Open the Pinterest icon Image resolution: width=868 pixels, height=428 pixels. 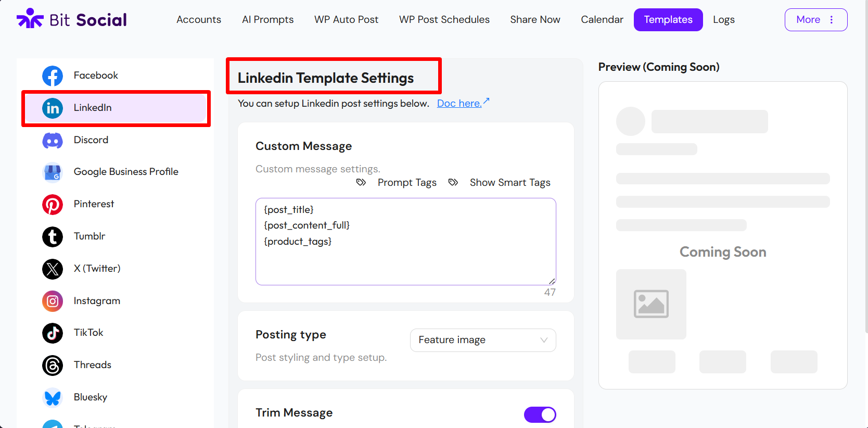[53, 205]
